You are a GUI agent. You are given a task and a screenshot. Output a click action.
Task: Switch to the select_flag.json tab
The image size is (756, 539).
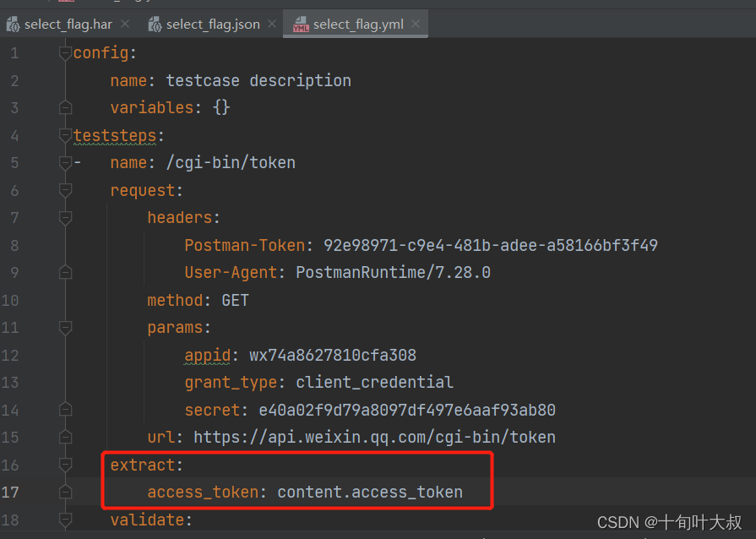[213, 24]
